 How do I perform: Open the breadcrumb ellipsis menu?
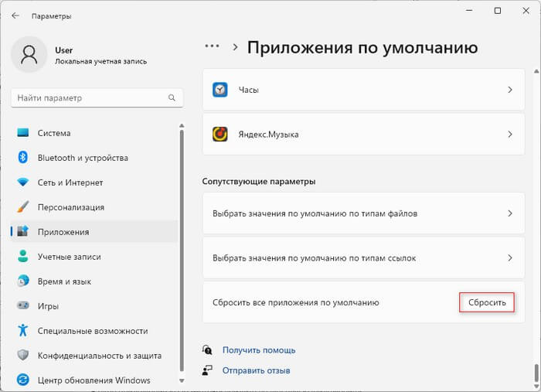point(212,46)
